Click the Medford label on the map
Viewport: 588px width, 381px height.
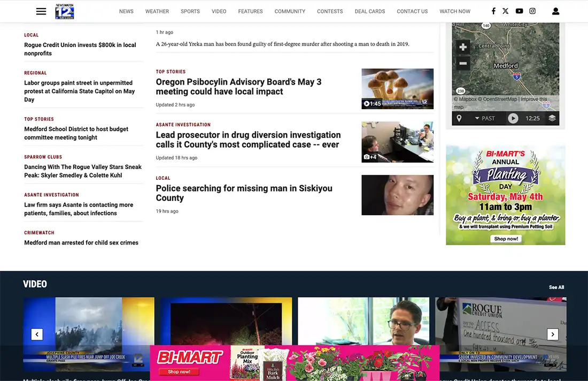pyautogui.click(x=506, y=66)
